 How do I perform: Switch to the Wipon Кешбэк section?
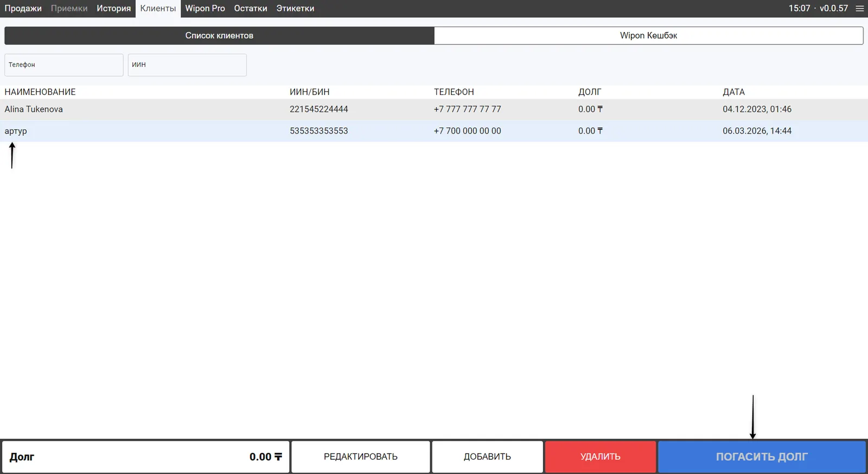point(648,36)
